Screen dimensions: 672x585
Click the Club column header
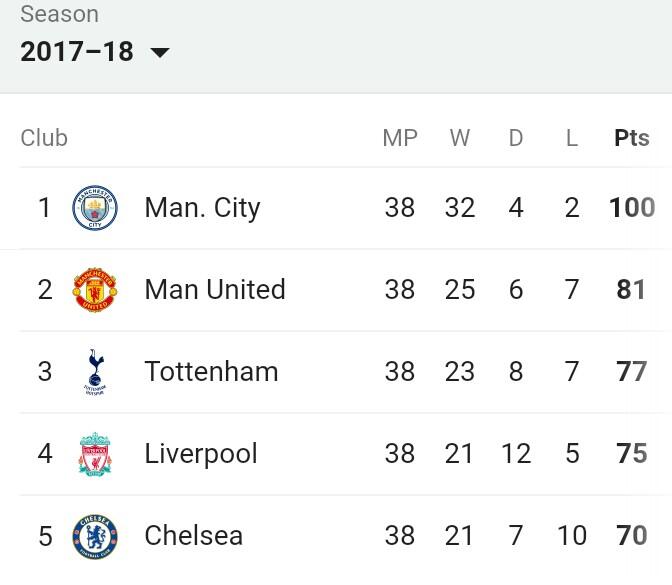coord(44,138)
